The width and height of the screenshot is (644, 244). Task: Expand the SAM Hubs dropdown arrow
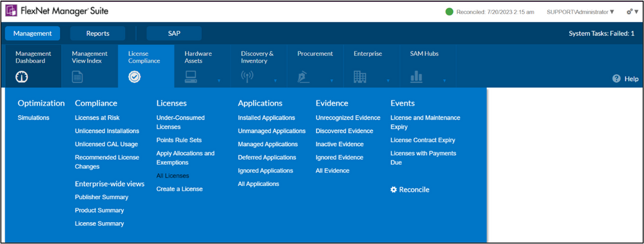[x=444, y=80]
